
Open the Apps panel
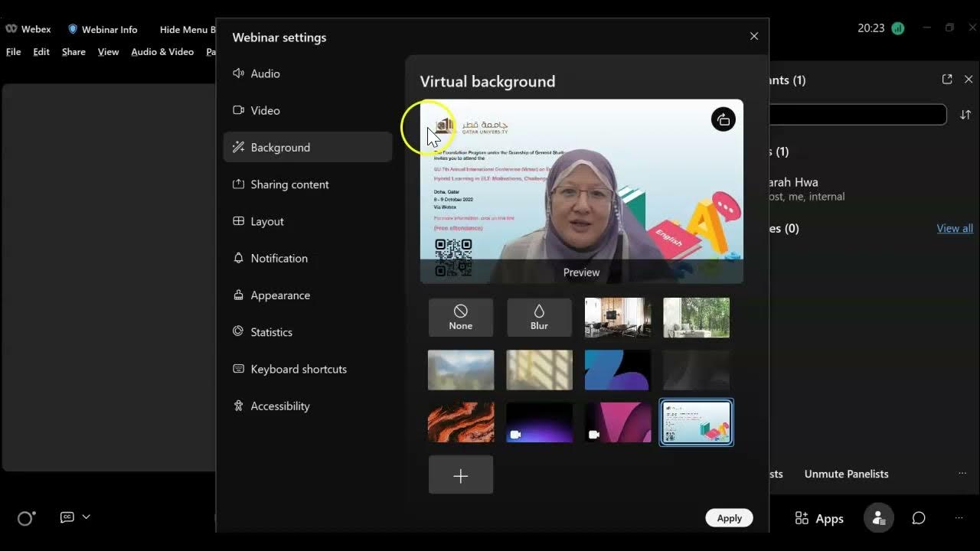point(819,518)
